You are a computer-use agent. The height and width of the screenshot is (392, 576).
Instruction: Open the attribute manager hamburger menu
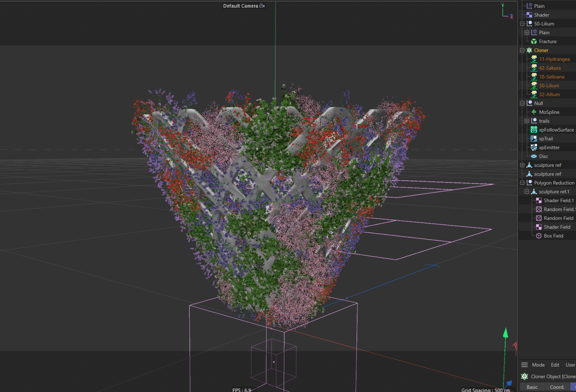[x=525, y=365]
